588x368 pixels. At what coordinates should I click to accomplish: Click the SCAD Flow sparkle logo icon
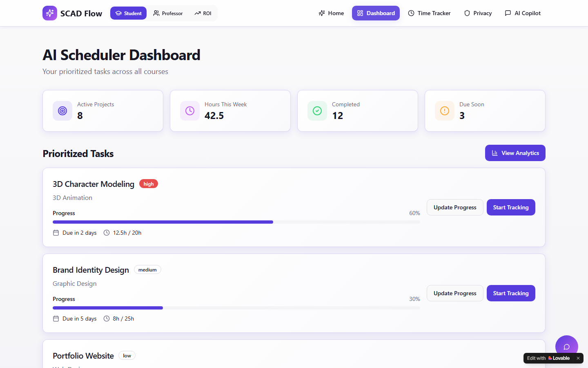point(50,13)
